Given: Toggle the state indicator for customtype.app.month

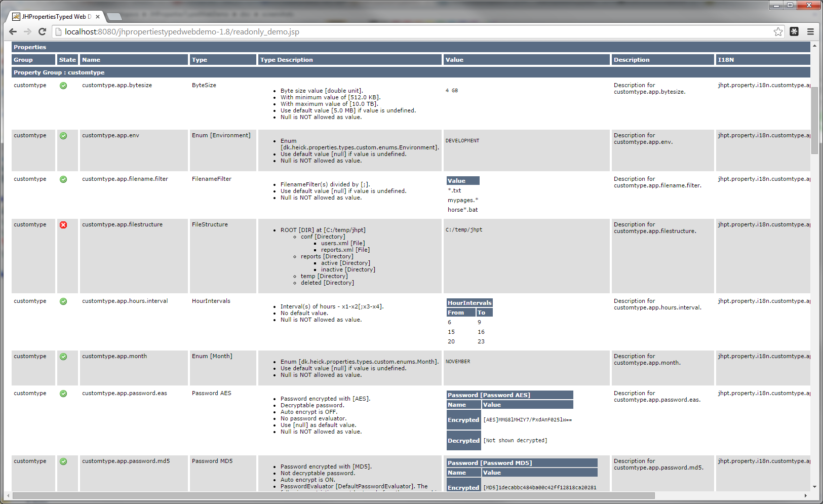Looking at the screenshot, I should [63, 356].
